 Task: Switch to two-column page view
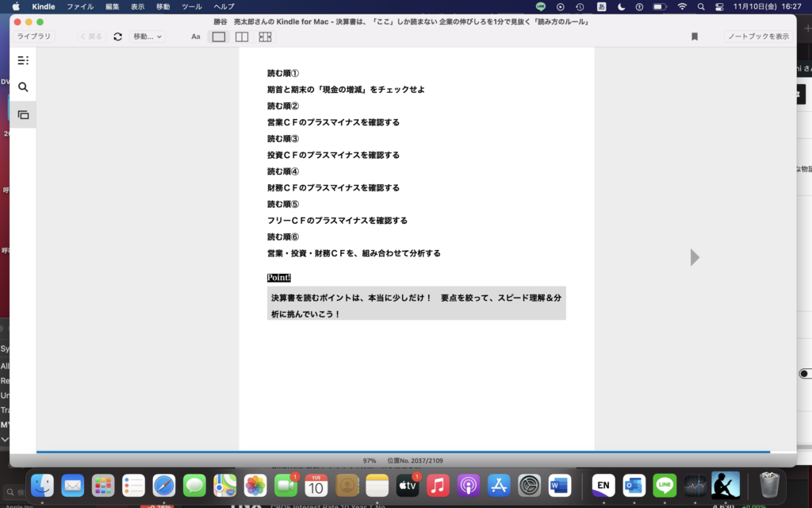(x=242, y=37)
